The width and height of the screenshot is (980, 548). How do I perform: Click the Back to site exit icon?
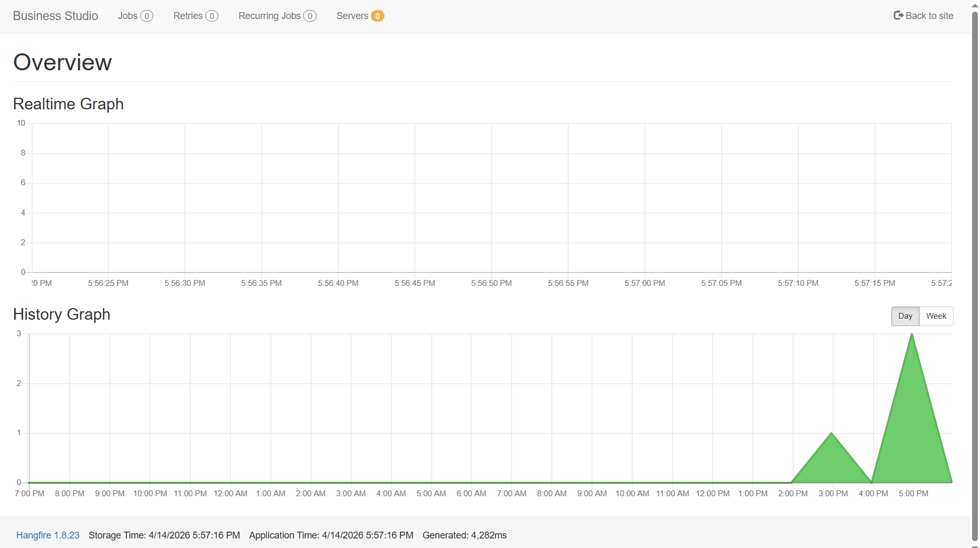(898, 15)
